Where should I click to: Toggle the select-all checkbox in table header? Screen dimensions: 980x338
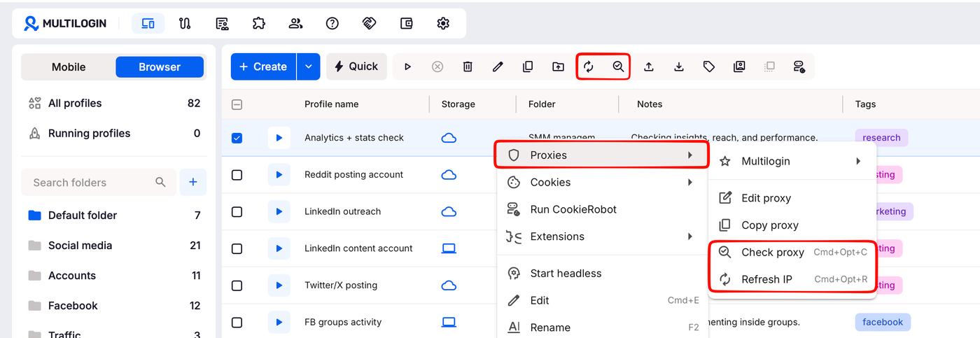237,104
